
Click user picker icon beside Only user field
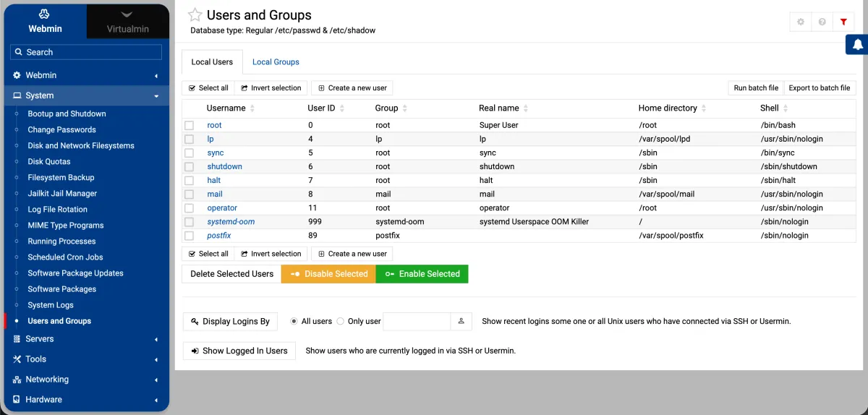461,322
